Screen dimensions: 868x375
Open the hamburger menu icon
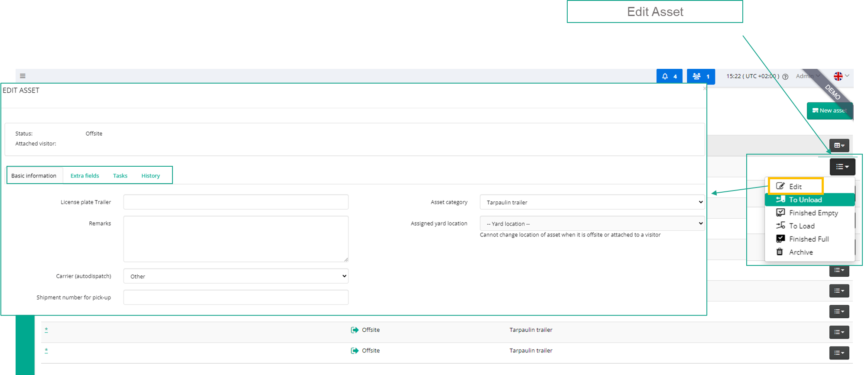click(x=23, y=76)
